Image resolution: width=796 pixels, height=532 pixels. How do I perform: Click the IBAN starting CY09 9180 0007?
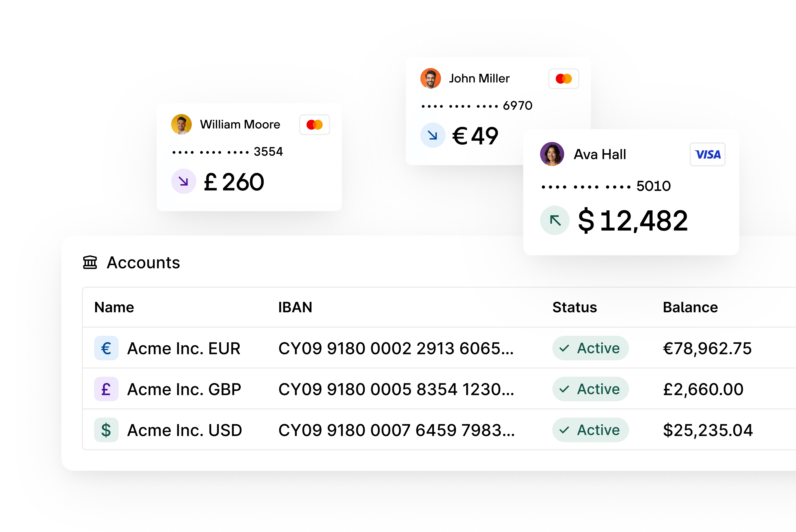396,430
